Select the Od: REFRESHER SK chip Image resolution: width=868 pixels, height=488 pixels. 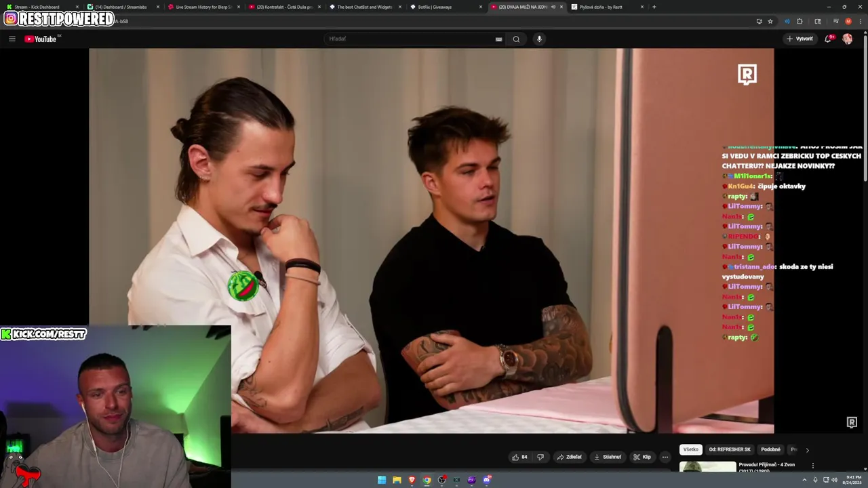tap(730, 449)
